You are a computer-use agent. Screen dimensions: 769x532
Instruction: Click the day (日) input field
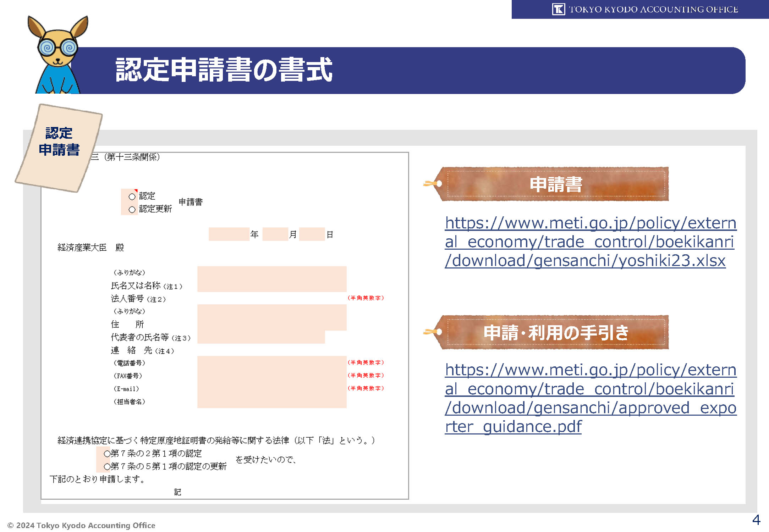(x=312, y=234)
